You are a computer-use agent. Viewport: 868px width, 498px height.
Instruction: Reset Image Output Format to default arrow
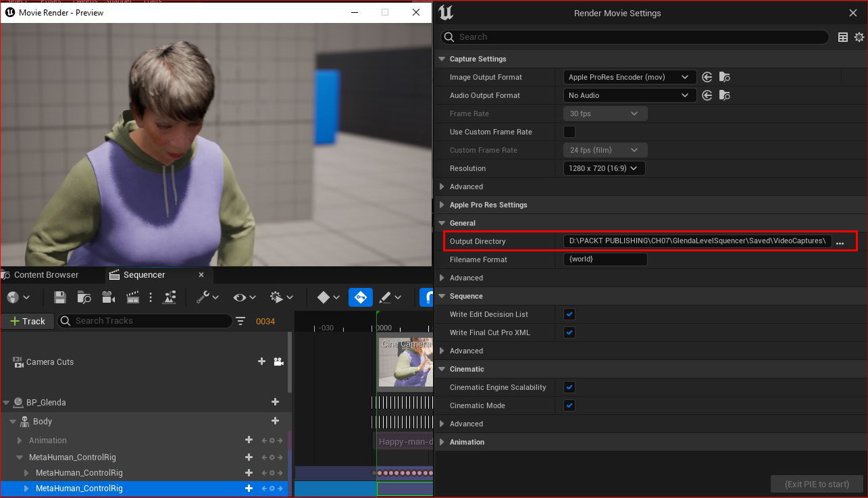click(x=707, y=77)
